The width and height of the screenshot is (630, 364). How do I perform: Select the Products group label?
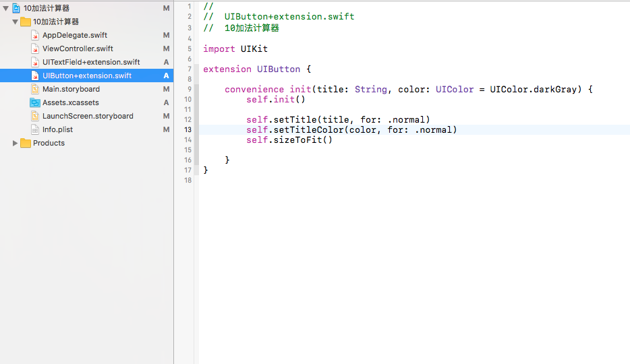pos(49,143)
